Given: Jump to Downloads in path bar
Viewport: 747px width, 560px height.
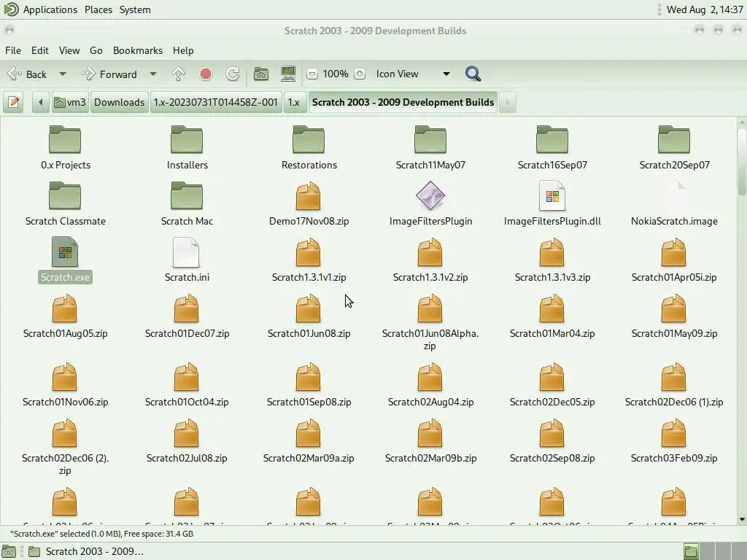Looking at the screenshot, I should 119,102.
